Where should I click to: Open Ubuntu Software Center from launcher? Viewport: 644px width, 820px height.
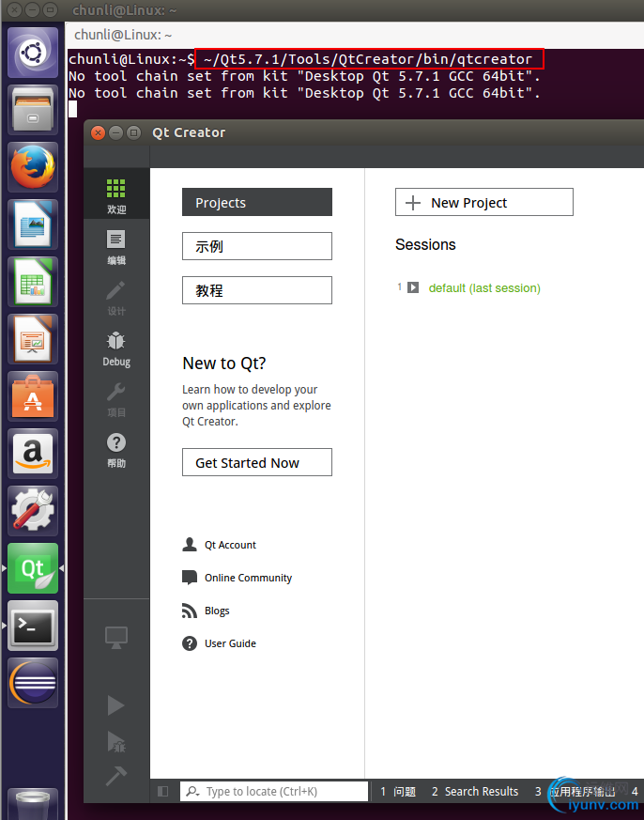point(33,396)
